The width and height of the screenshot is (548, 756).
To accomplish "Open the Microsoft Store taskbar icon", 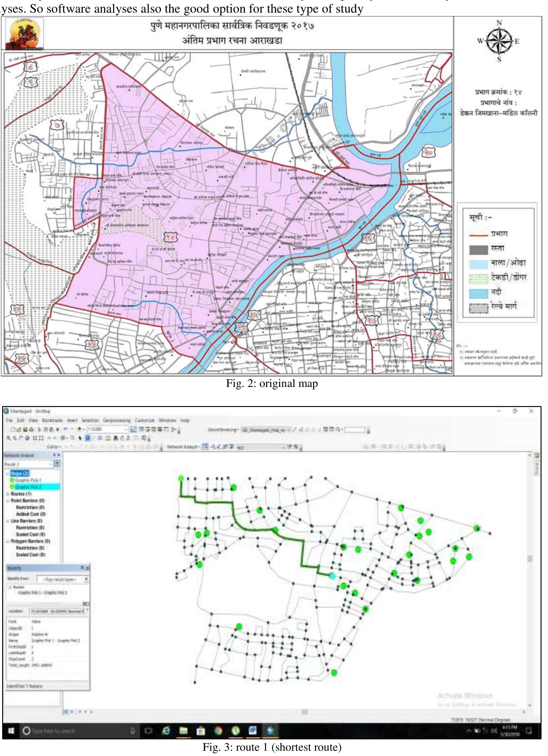I will 201,731.
